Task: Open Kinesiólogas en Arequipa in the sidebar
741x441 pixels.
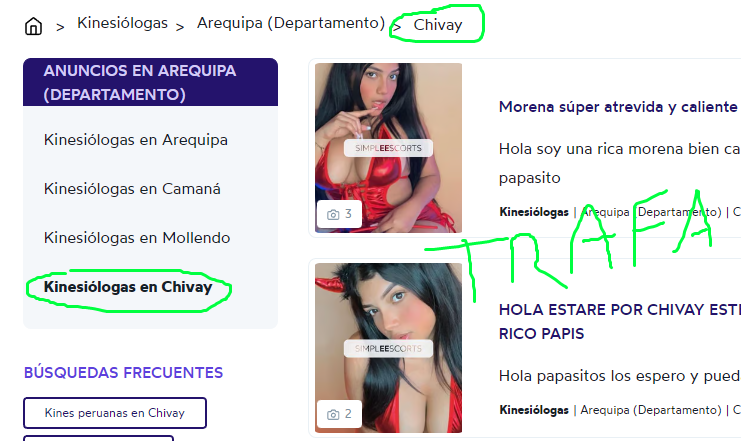Action: (136, 140)
